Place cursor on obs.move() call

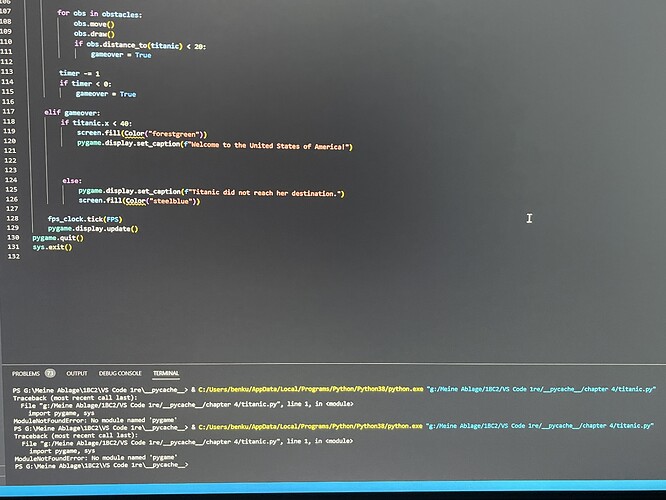(x=94, y=24)
